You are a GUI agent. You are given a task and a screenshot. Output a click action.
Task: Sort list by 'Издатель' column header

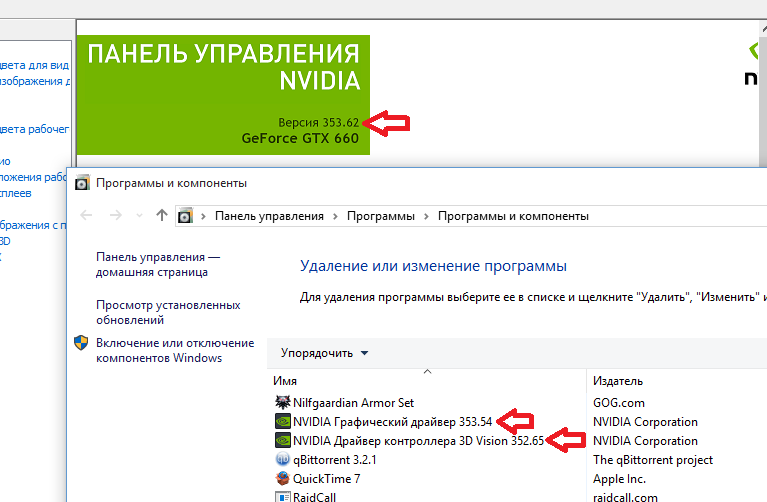tap(618, 381)
